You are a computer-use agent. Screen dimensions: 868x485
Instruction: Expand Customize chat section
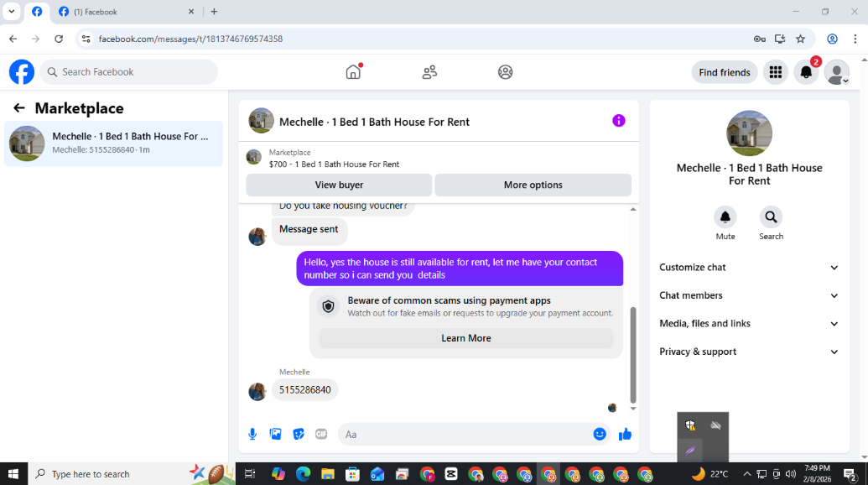tap(749, 268)
